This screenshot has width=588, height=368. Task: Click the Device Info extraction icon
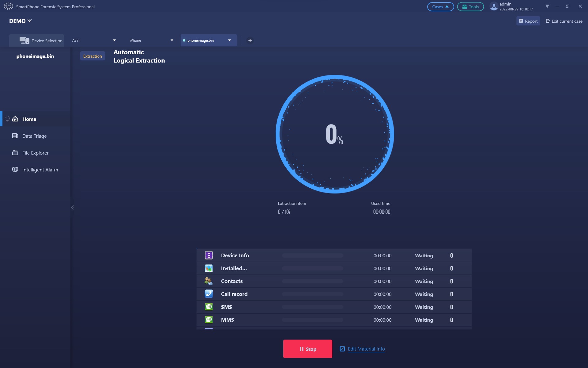208,255
